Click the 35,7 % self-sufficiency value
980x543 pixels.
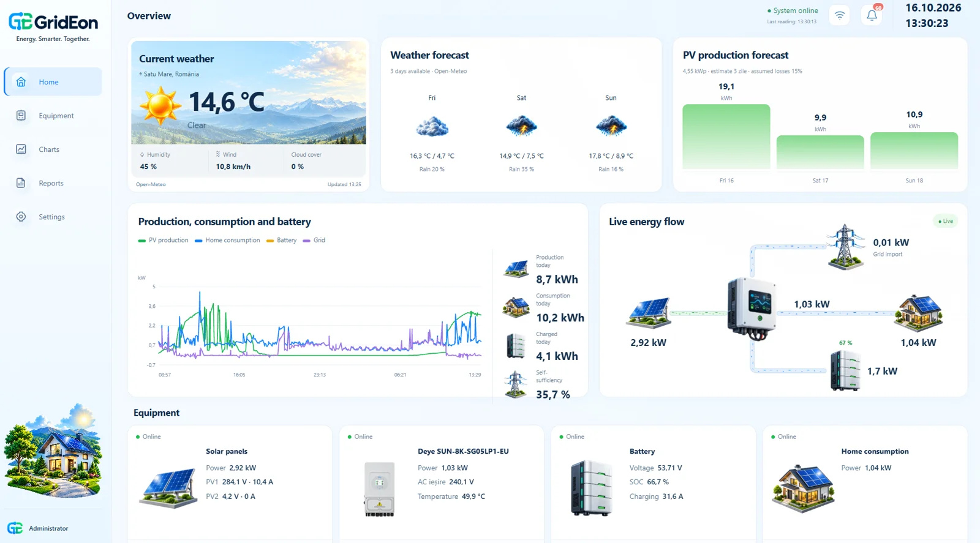click(553, 395)
